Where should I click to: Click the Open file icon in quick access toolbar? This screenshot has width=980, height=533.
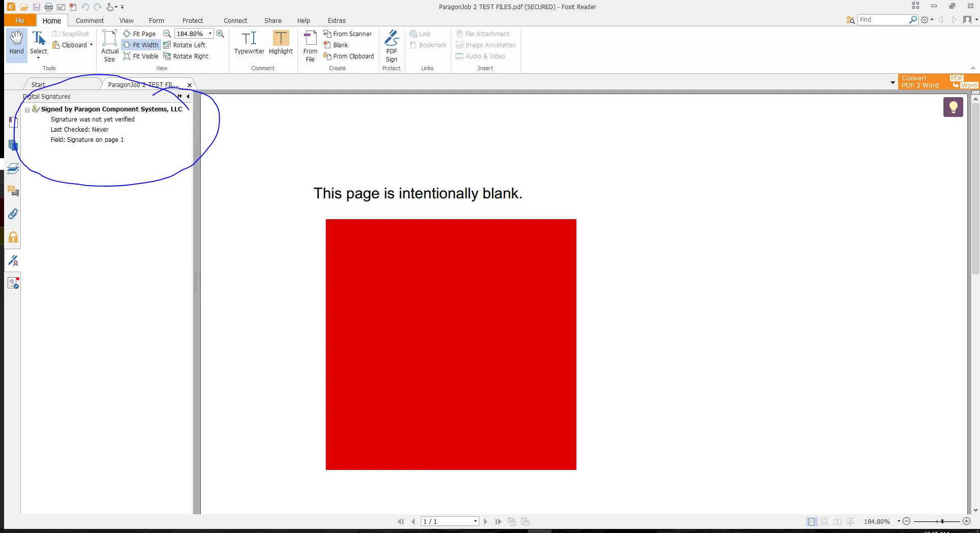[24, 7]
